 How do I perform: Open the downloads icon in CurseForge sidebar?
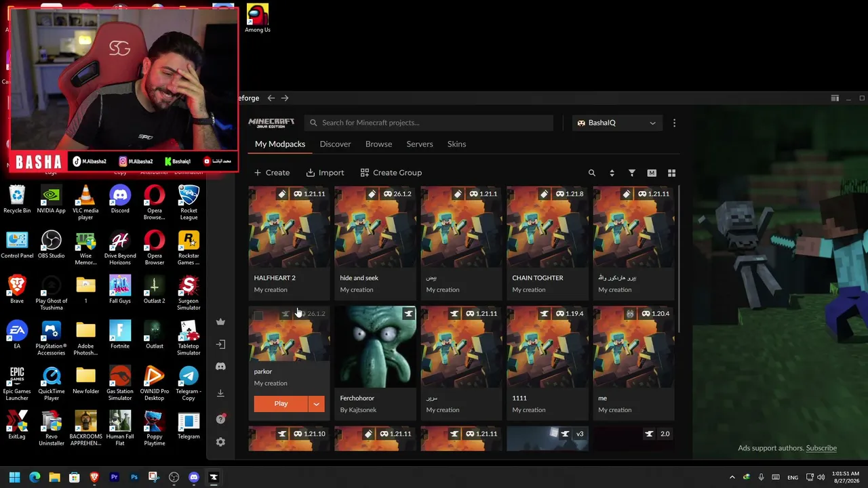220,393
